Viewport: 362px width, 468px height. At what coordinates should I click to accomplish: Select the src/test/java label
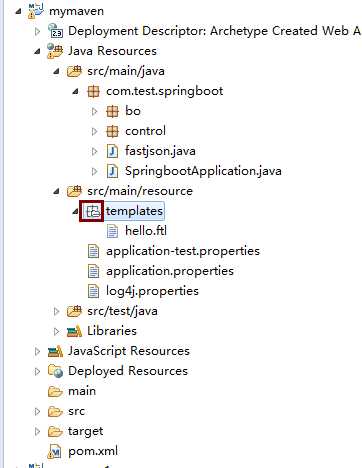click(x=122, y=311)
